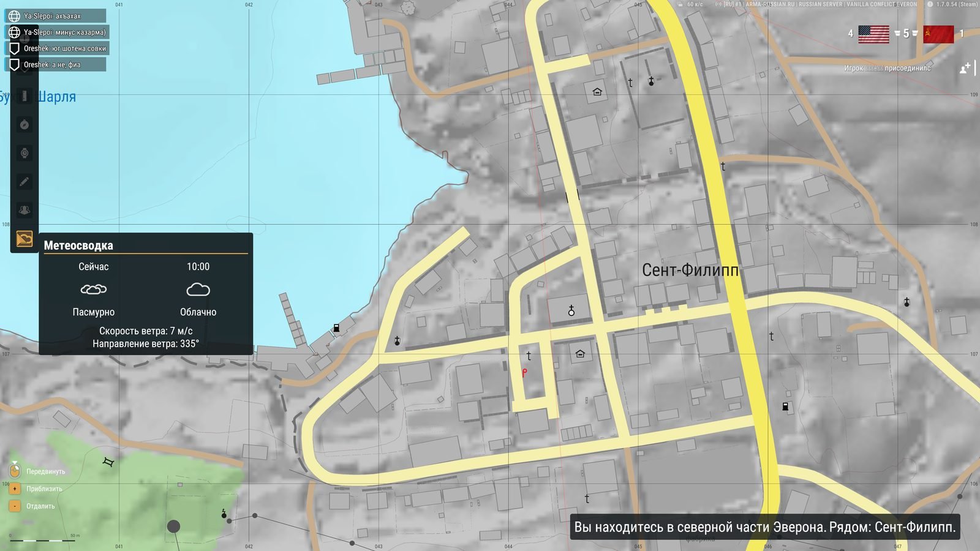Click the shield icon beside 'юг шотена совки'
Viewport: 980px width, 551px height.
tap(14, 48)
